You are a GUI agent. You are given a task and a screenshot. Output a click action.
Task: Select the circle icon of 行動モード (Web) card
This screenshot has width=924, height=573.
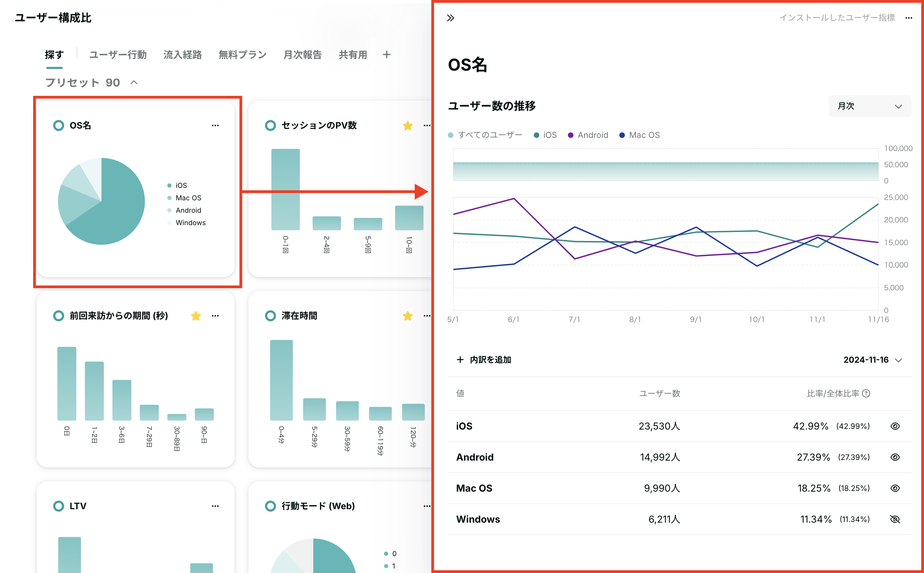[x=271, y=506]
